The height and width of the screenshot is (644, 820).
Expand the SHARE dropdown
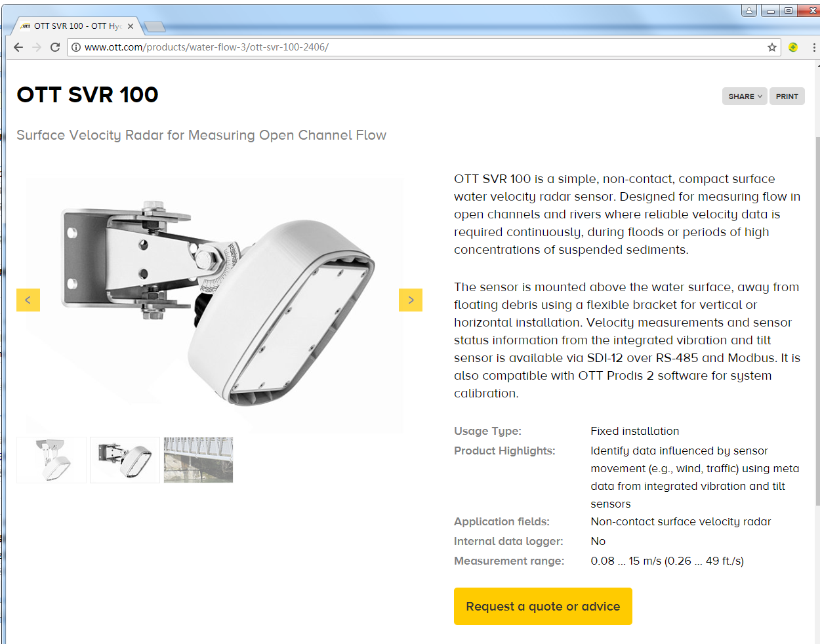pos(745,96)
